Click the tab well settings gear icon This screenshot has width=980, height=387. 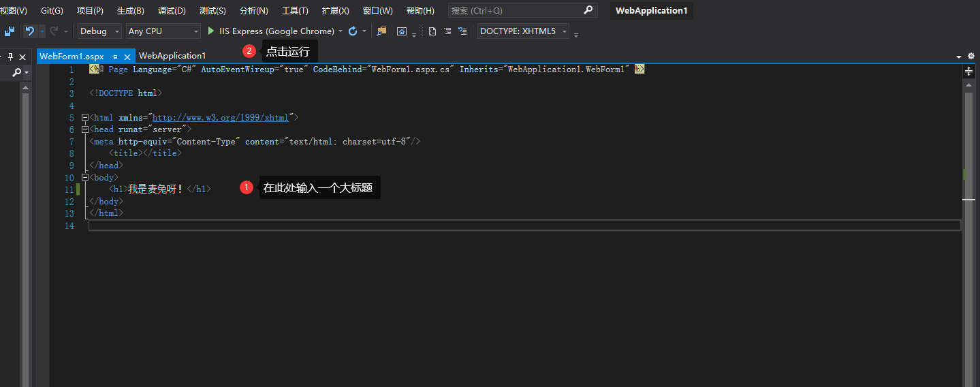[971, 57]
